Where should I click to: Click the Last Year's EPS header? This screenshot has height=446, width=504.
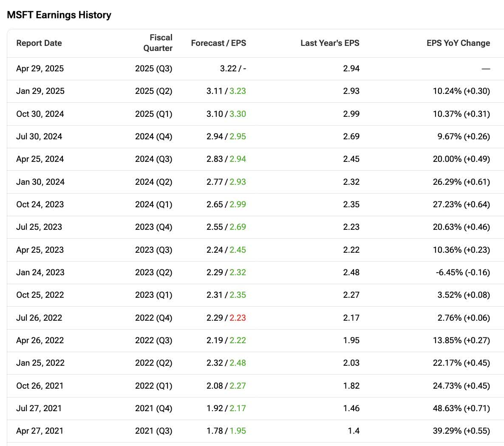tap(330, 43)
